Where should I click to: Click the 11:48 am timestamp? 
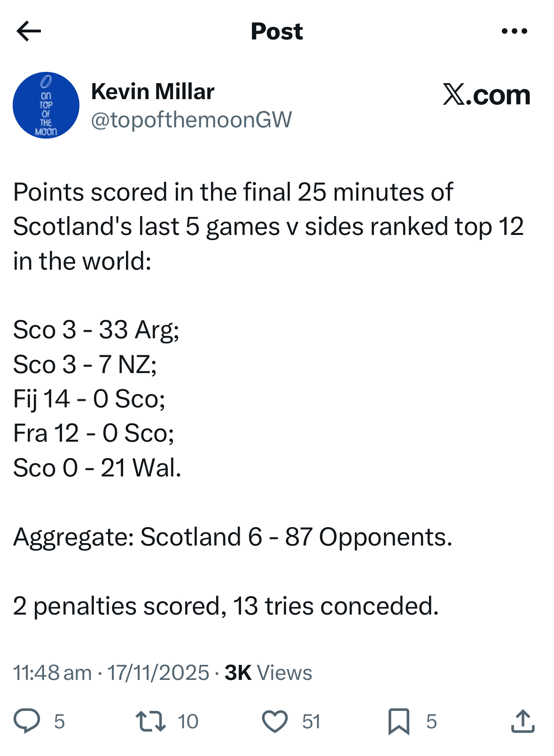52,672
